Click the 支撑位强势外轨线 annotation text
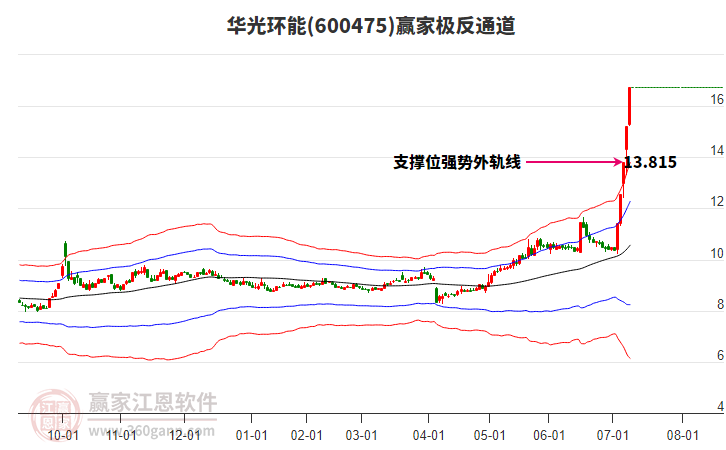This screenshot has height=450, width=726. point(457,162)
